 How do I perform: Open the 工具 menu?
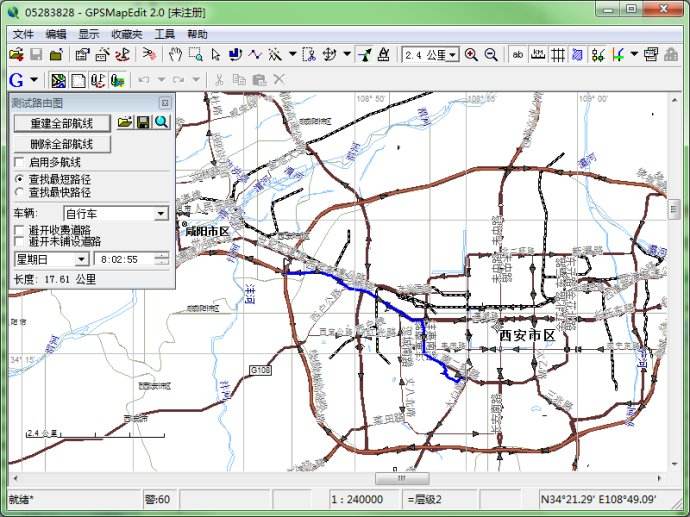[x=165, y=34]
